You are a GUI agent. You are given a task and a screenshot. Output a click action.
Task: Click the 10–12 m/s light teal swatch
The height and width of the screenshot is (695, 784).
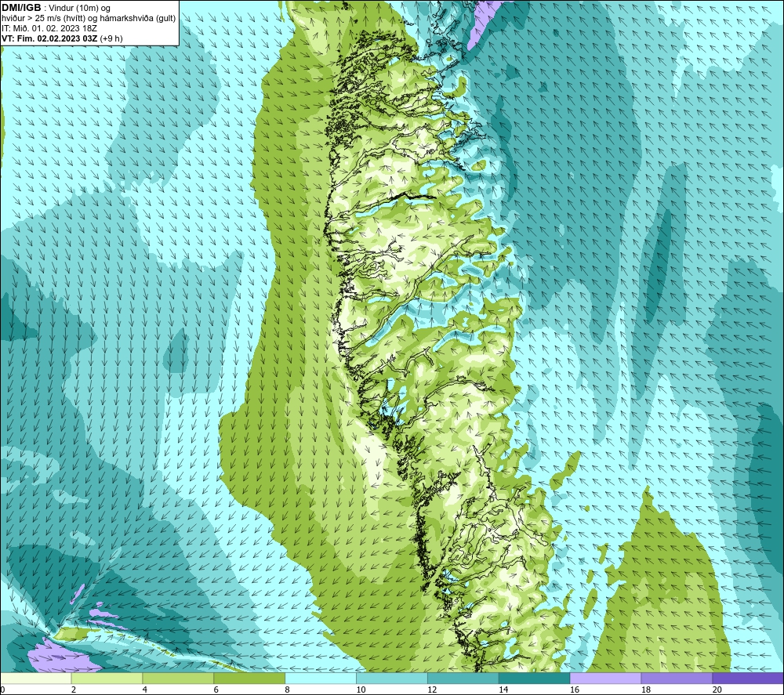392,678
